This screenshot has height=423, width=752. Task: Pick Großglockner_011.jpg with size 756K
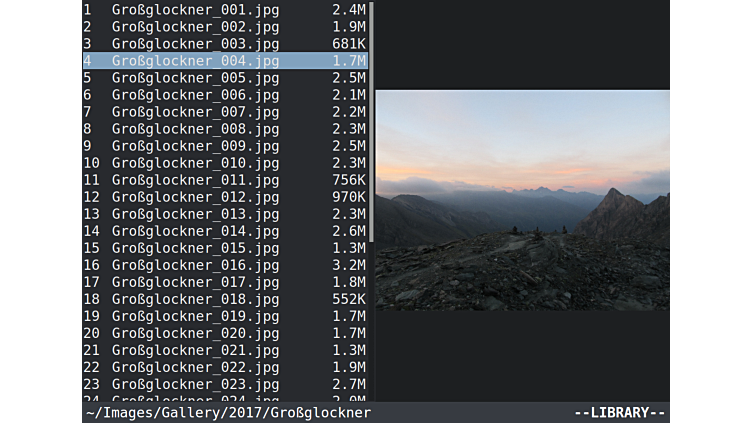click(x=195, y=180)
